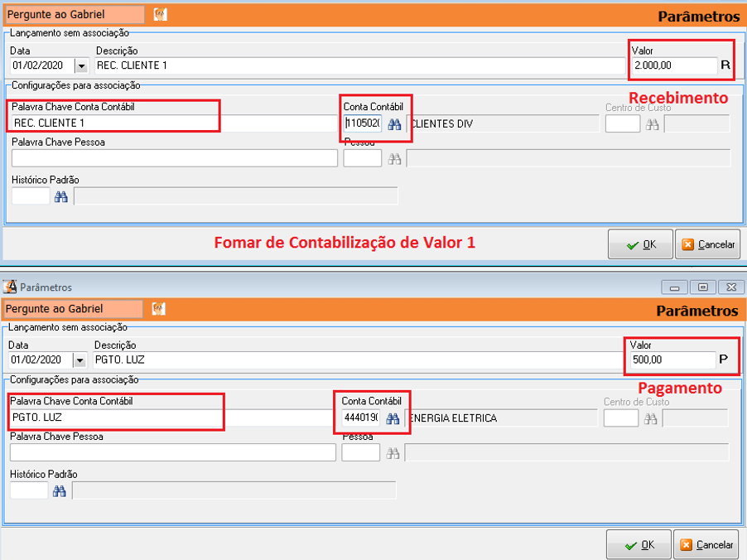Confirm with OK in the REC. CLIENTE 1 dialog
Image resolution: width=747 pixels, height=560 pixels.
(x=640, y=244)
